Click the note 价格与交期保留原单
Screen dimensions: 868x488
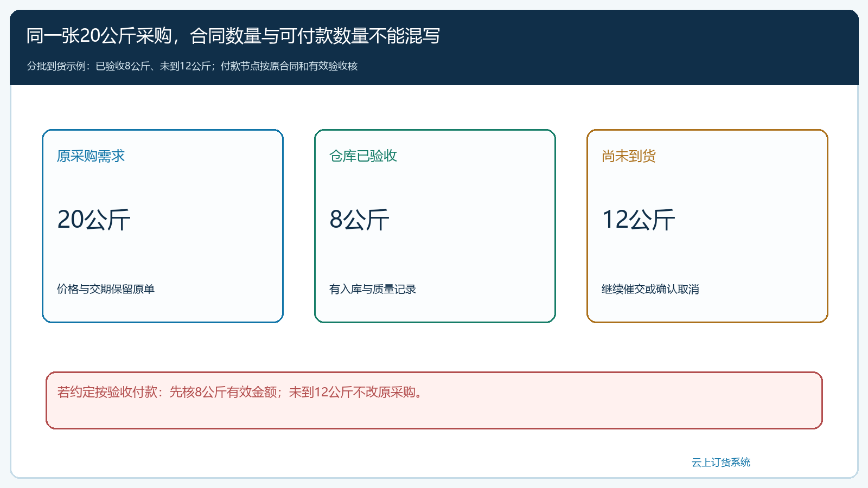pos(106,289)
